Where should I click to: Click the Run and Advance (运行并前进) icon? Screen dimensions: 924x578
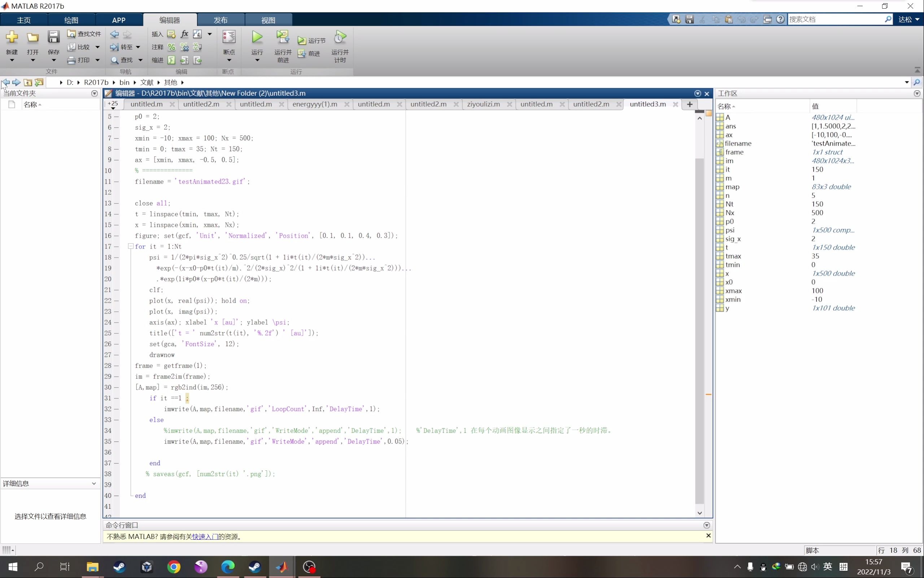tap(283, 37)
